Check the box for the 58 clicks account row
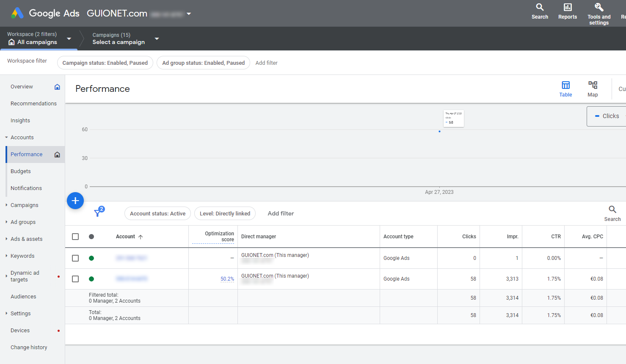Screen dimensions: 626x364 (75, 279)
